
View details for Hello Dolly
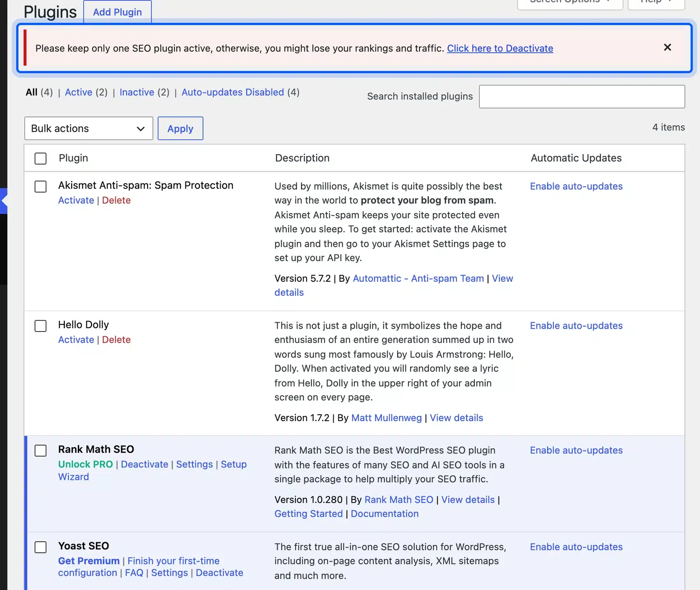(457, 418)
